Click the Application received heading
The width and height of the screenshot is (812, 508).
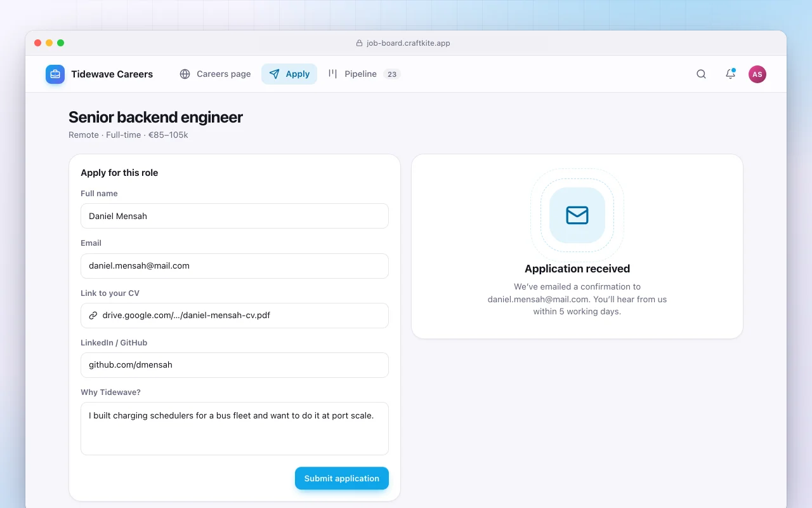click(x=577, y=269)
